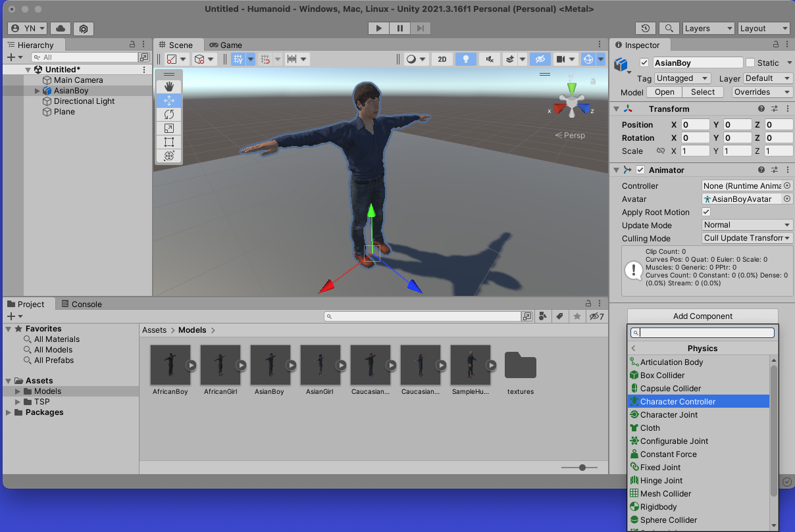The height and width of the screenshot is (532, 795).
Task: Select the Scale tool in scene
Action: pyautogui.click(x=169, y=128)
